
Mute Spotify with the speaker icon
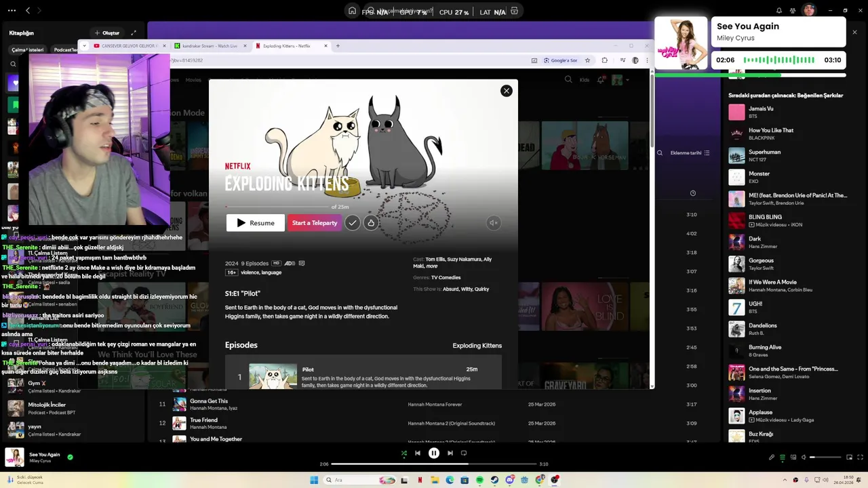click(x=804, y=457)
